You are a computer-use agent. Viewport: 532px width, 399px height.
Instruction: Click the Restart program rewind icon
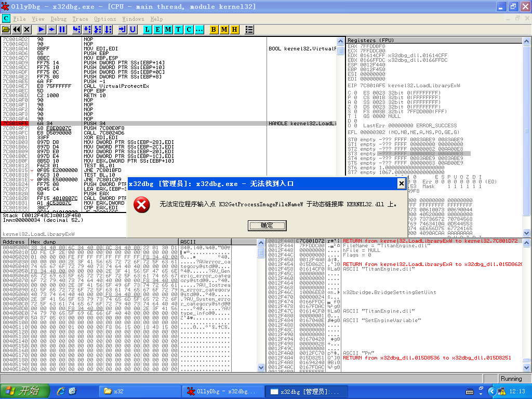point(16,30)
